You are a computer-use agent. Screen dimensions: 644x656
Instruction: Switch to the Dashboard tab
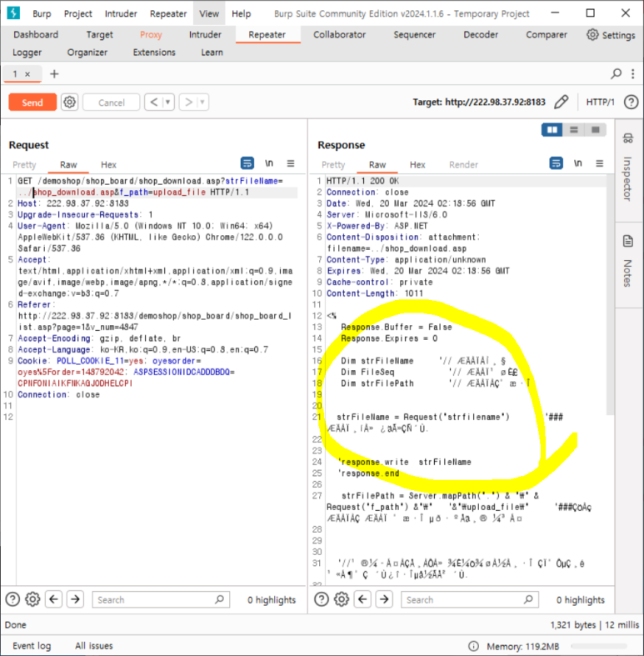pyautogui.click(x=36, y=34)
